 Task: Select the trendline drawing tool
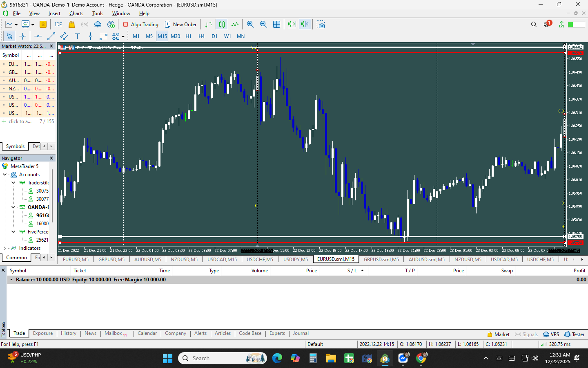(51, 36)
